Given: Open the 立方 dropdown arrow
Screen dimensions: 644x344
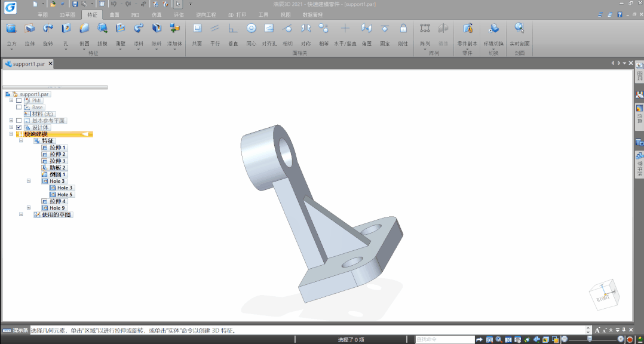Looking at the screenshot, I should tap(11, 49).
